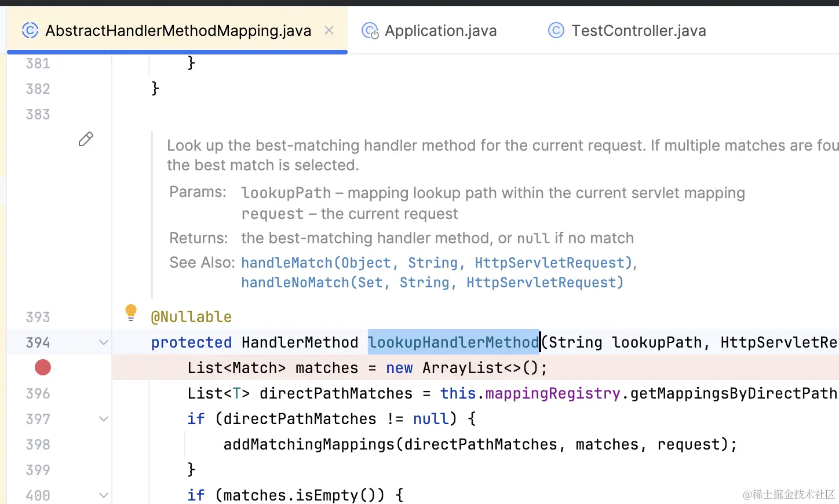
Task: Click line number 398 in the gutter
Action: tap(38, 444)
